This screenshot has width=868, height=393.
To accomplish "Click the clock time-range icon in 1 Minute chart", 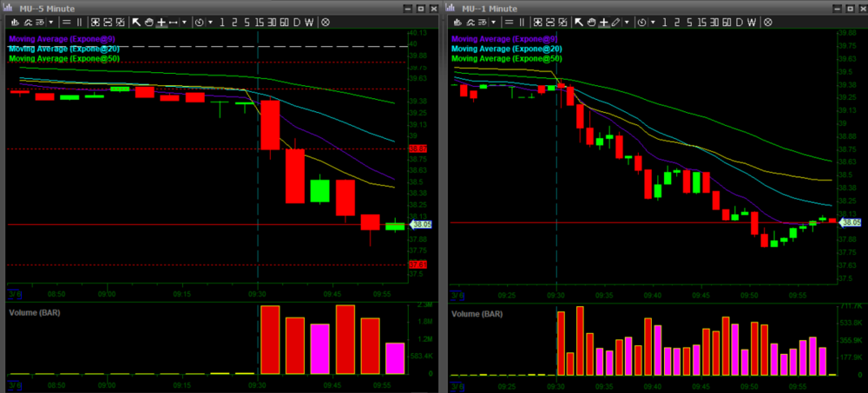I will pos(641,22).
